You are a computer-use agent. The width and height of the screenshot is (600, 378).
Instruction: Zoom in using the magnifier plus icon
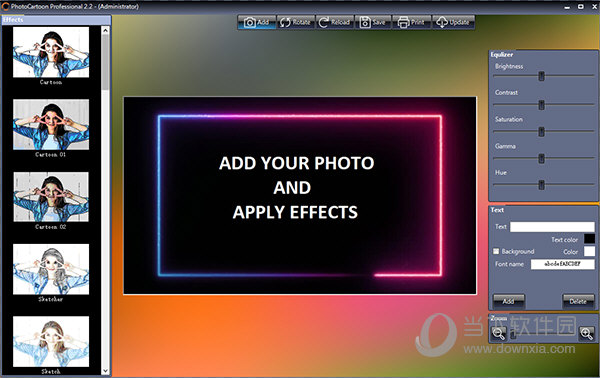[586, 333]
